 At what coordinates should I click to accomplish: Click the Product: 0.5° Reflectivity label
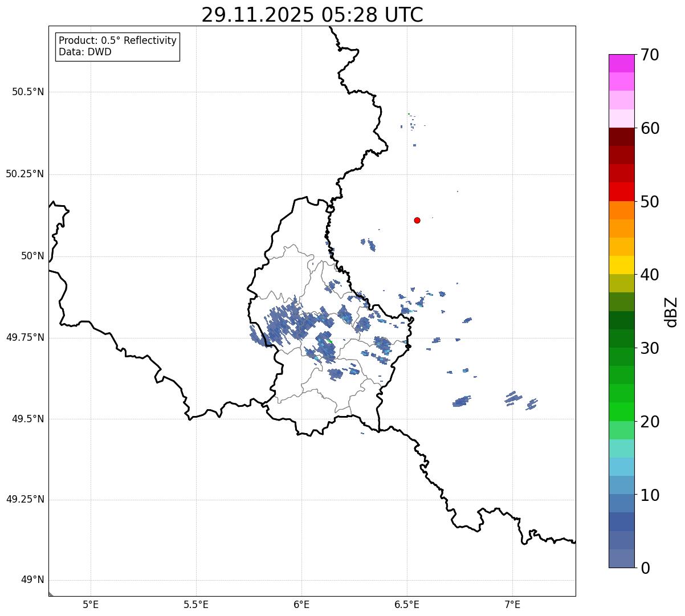click(118, 40)
